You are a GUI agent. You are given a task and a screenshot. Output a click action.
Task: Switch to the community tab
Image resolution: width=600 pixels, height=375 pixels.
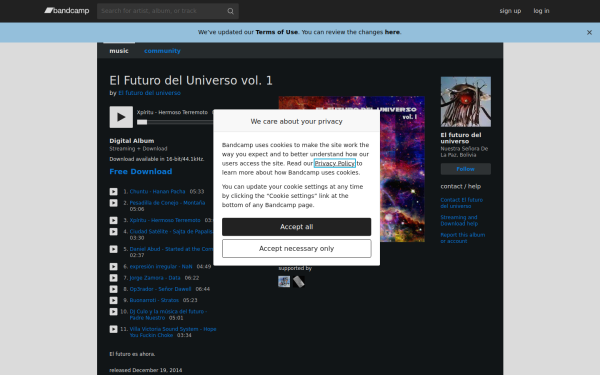click(x=162, y=51)
